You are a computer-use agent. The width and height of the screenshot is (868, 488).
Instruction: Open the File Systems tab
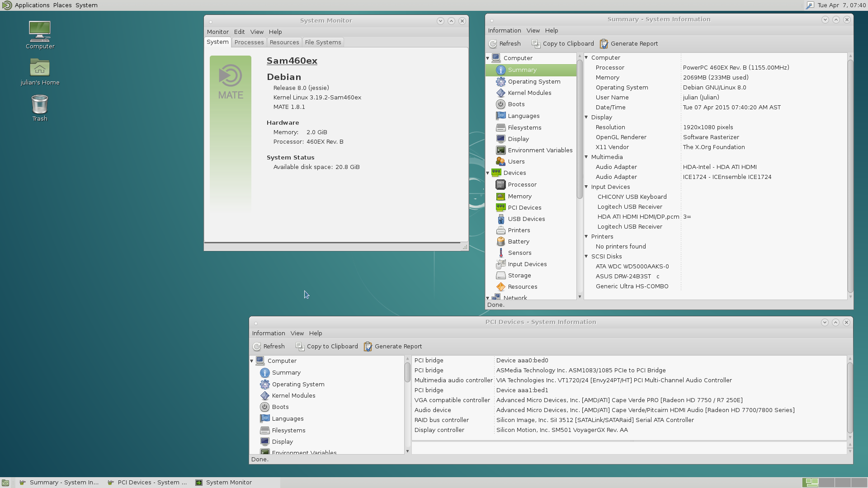pos(323,42)
